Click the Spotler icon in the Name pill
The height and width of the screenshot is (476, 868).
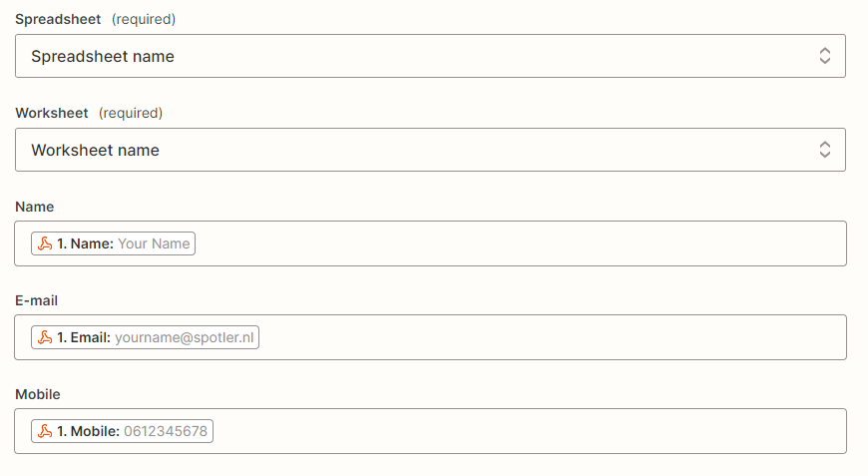[x=45, y=243]
